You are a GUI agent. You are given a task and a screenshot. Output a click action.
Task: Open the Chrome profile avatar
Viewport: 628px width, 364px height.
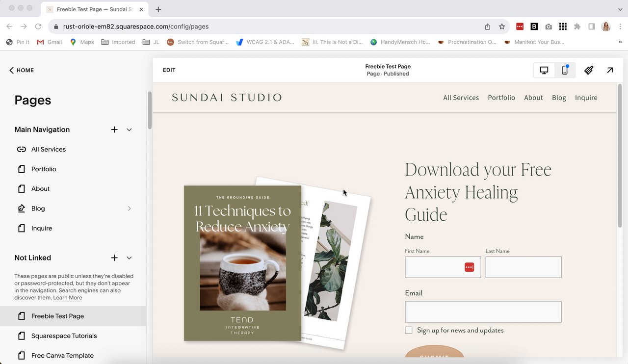[x=606, y=26]
